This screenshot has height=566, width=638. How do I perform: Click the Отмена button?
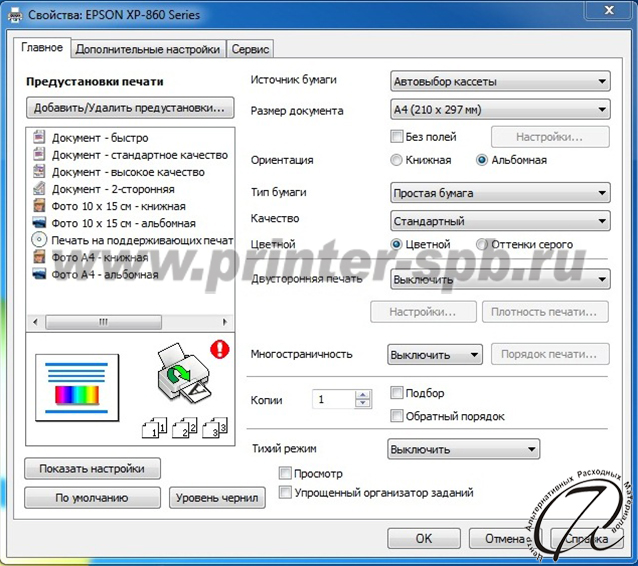(x=505, y=538)
